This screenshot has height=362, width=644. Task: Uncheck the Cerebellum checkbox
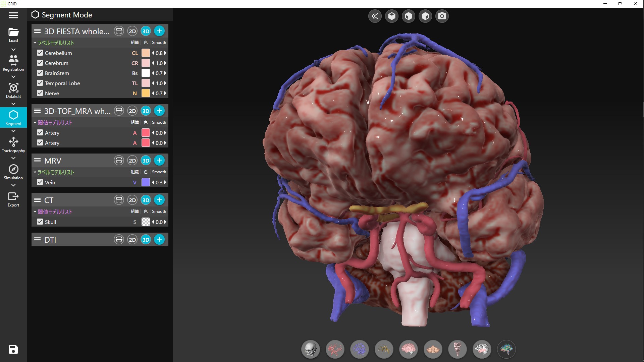tap(40, 53)
